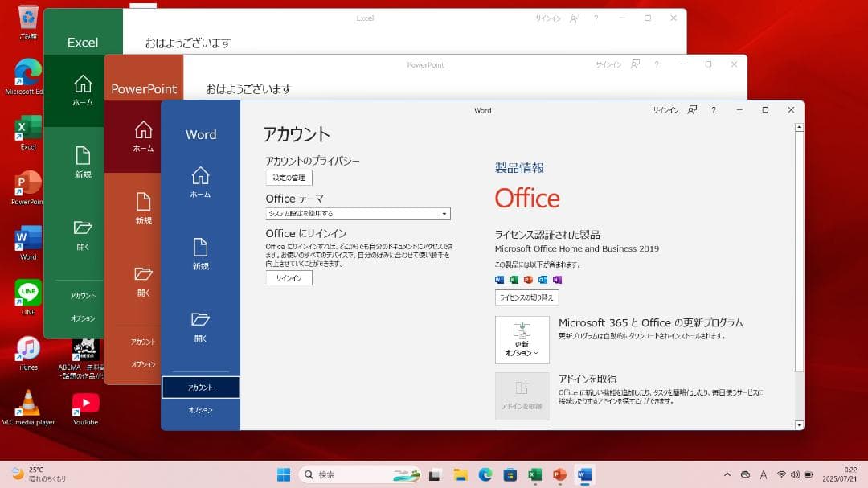Screen dimensions: 868x488
Task: Click サインイン under Office にサインイン
Action: pos(289,278)
